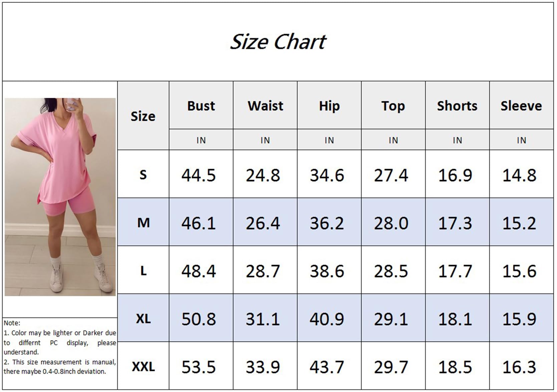Select the M size row label
557x392 pixels.
pos(143,223)
